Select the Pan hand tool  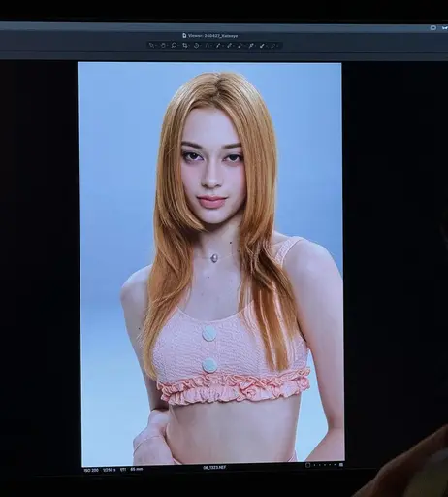pyautogui.click(x=163, y=46)
